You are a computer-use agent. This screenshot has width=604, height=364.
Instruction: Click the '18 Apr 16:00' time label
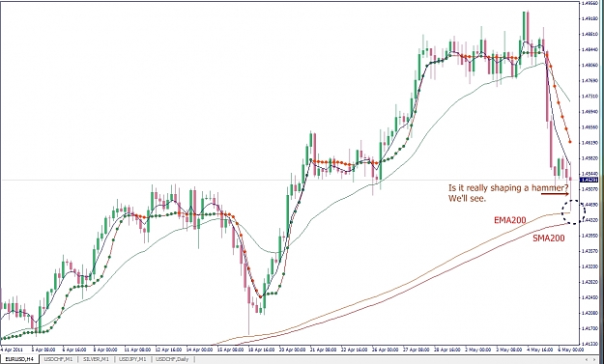[262, 350]
